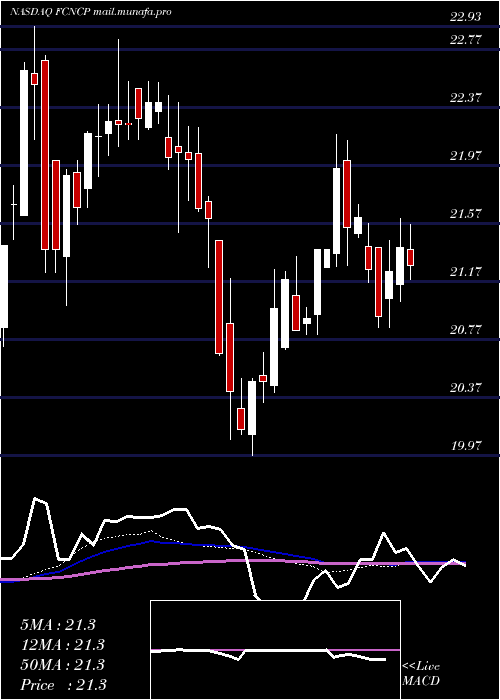Click the 50MA : 21.3 readout

pos(62,665)
